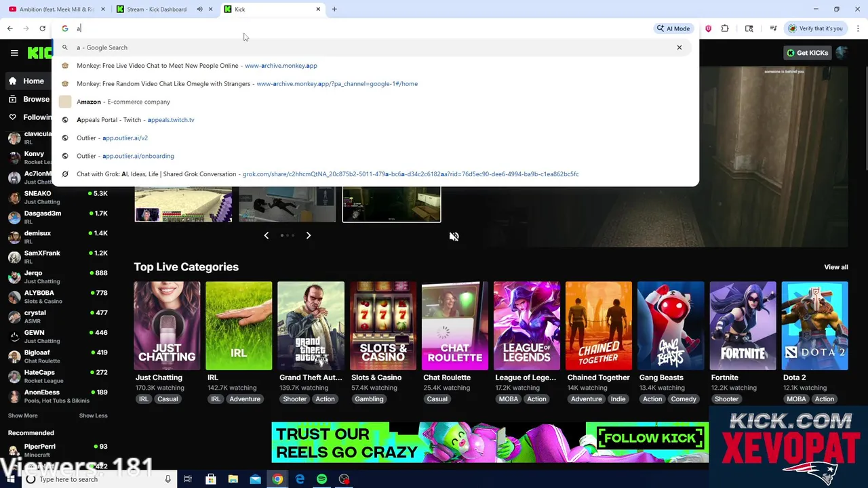This screenshot has width=868, height=488.
Task: Unmute the featured stream speaker icon
Action: [x=454, y=237]
